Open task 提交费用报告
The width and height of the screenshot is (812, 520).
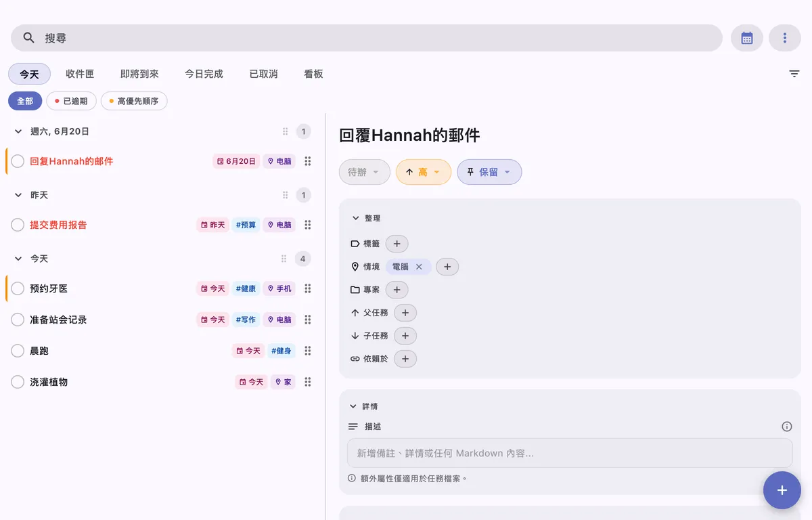pyautogui.click(x=58, y=225)
